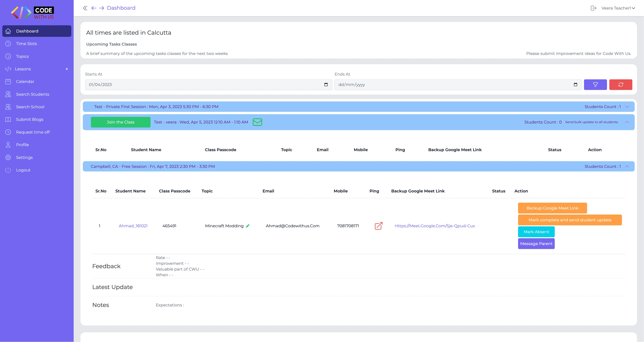The width and height of the screenshot is (644, 342).
Task: Click the sign-out icon beside Veera Teacher1
Action: [x=594, y=8]
